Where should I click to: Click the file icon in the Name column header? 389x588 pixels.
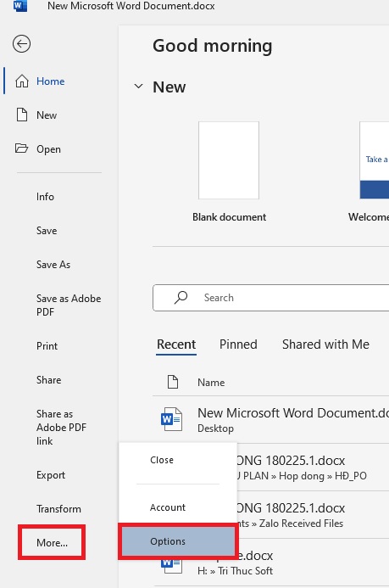173,382
